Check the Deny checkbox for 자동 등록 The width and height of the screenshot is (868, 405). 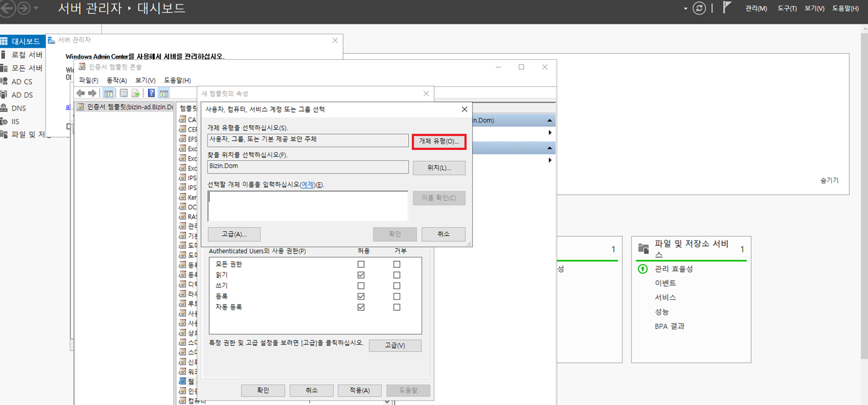tap(397, 307)
